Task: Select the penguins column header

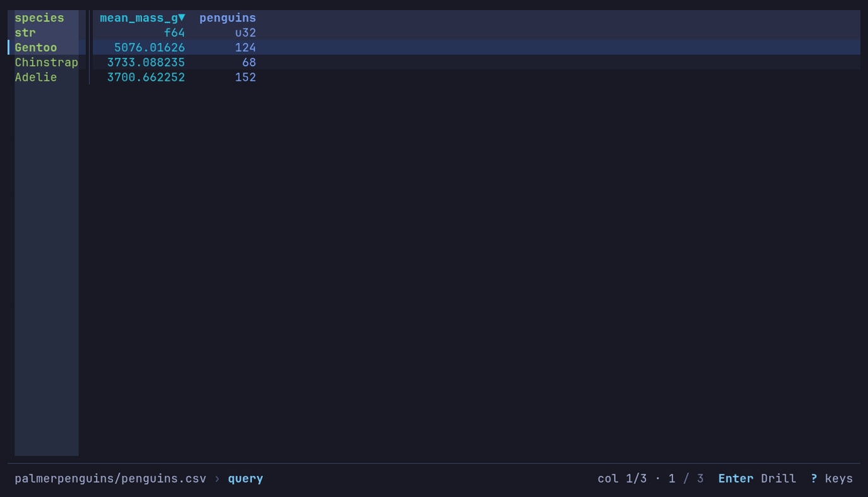Action: pos(228,18)
